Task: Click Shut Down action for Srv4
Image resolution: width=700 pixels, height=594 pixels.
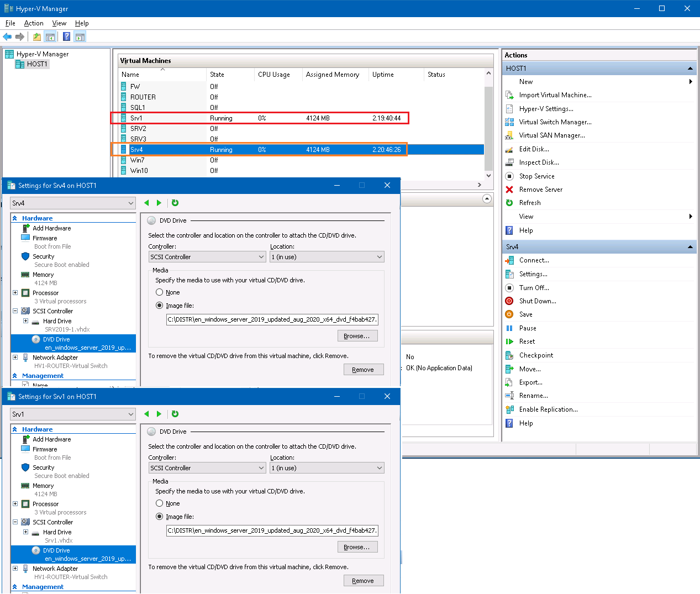Action: (538, 301)
